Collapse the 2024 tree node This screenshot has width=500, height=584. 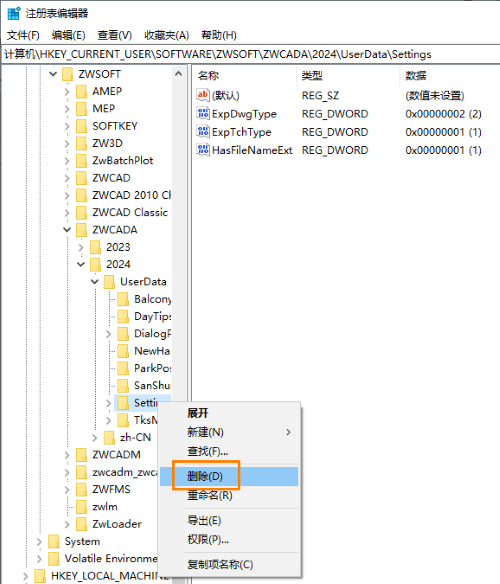click(x=81, y=264)
